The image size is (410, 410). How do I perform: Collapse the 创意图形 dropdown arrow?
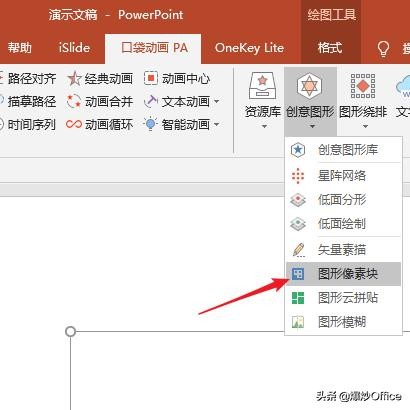312,126
